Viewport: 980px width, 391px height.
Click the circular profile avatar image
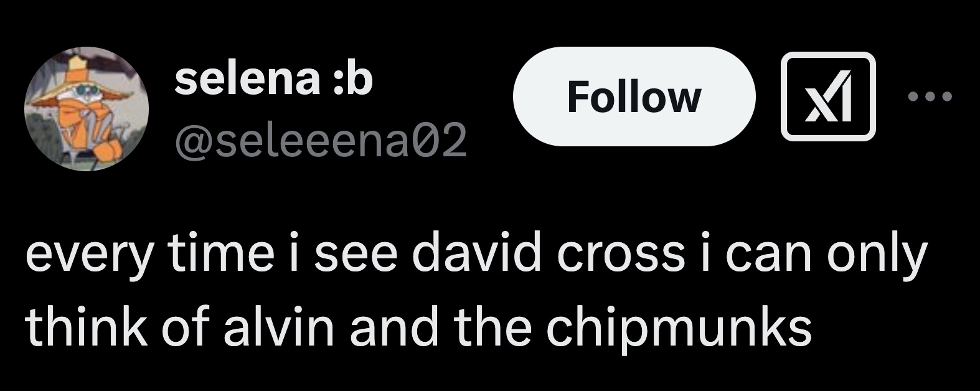[87, 109]
